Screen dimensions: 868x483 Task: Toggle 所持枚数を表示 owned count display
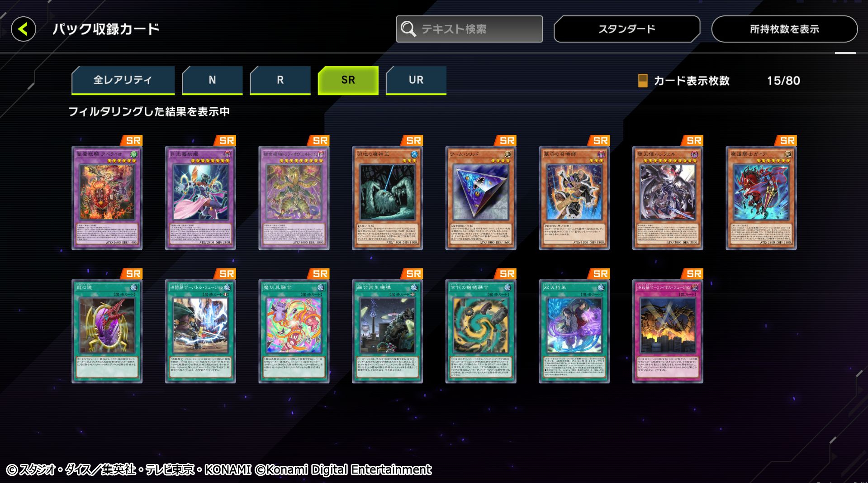click(784, 29)
